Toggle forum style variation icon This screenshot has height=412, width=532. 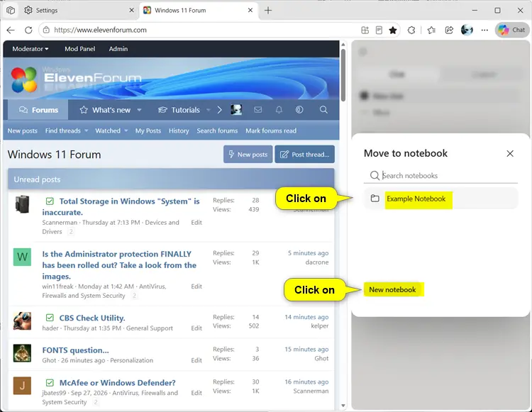click(299, 110)
